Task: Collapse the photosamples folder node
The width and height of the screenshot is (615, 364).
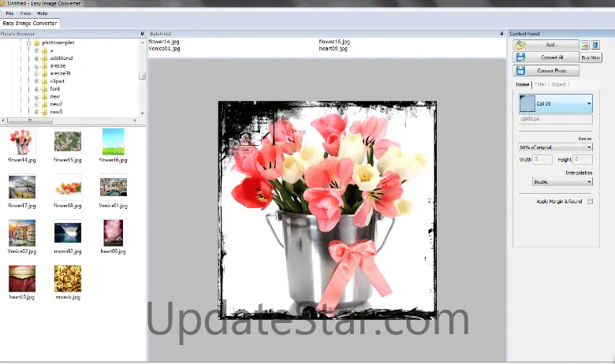Action: point(28,43)
